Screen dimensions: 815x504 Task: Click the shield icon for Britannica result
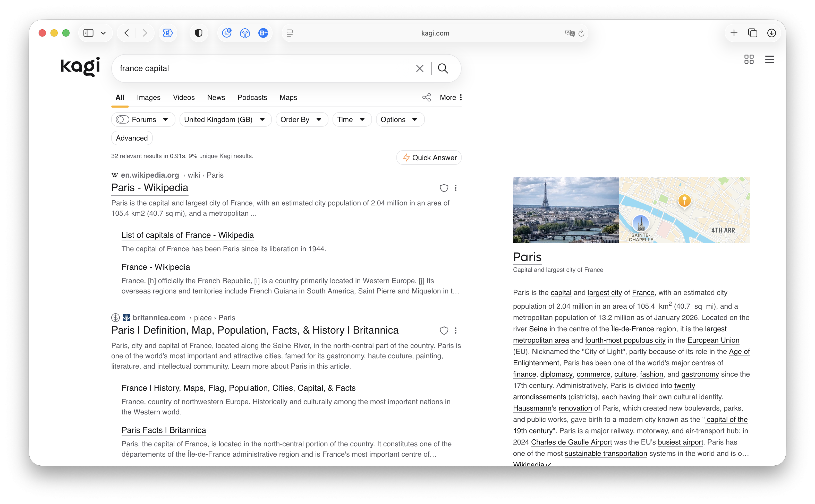coord(444,330)
